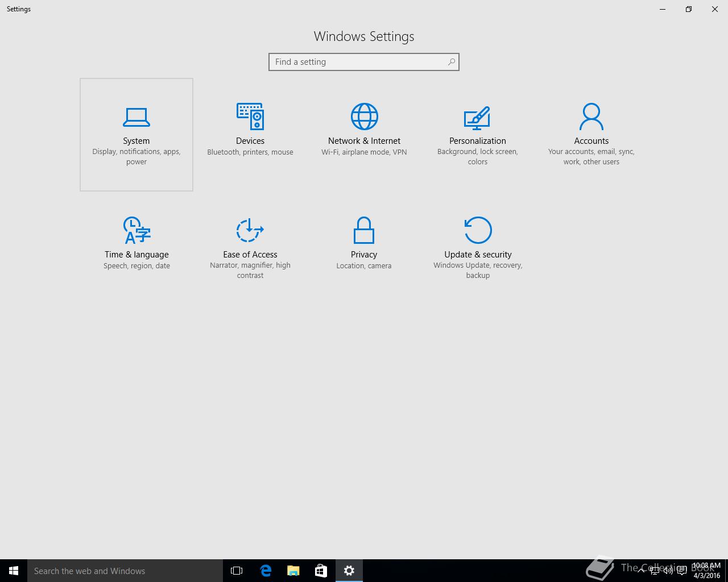Click the "Accounts" tile label
Image resolution: width=728 pixels, height=582 pixels.
[591, 141]
